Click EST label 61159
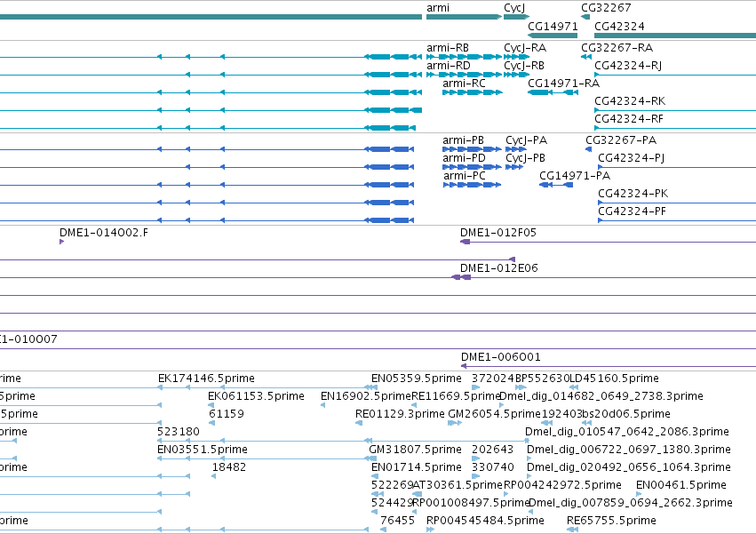756x534 pixels. (x=227, y=414)
